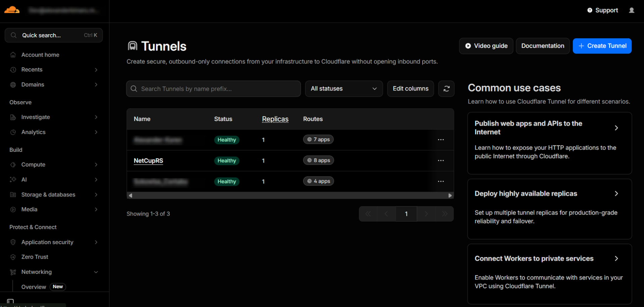Click the Support help icon
This screenshot has width=644, height=307.
tap(590, 10)
